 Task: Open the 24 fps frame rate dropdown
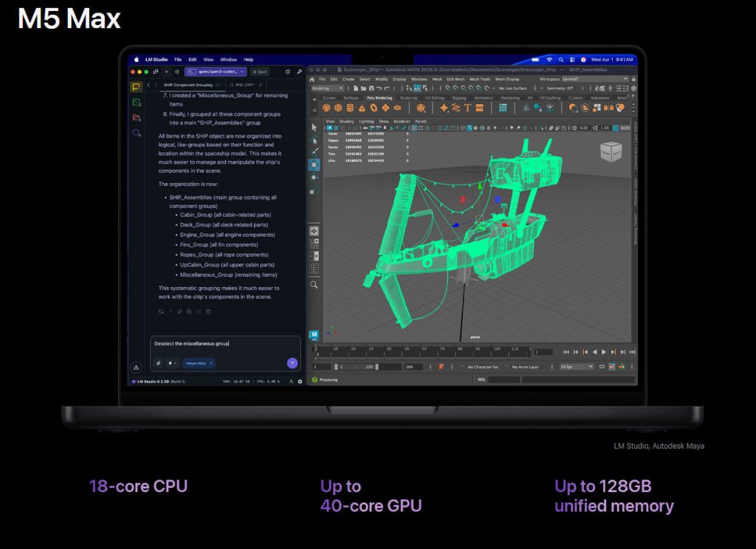pyautogui.click(x=576, y=367)
